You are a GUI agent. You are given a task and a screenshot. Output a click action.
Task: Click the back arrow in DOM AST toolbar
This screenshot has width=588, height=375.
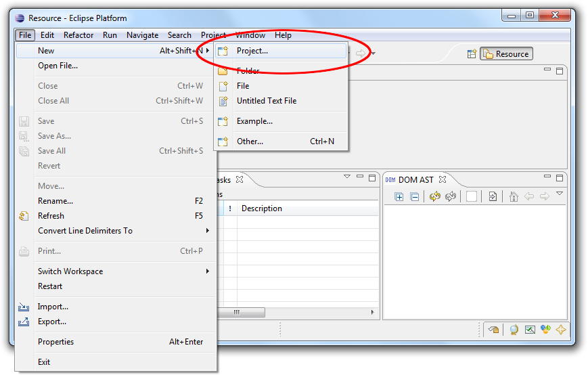point(529,196)
